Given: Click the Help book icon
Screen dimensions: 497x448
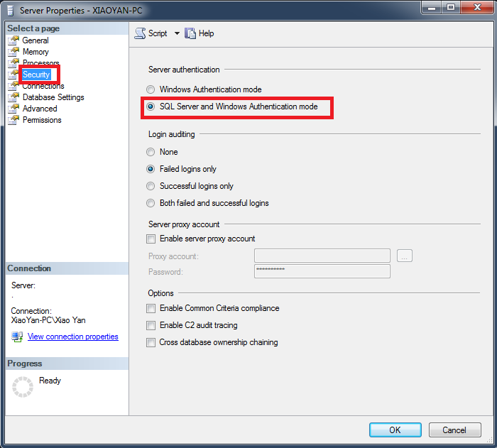Looking at the screenshot, I should pos(190,33).
